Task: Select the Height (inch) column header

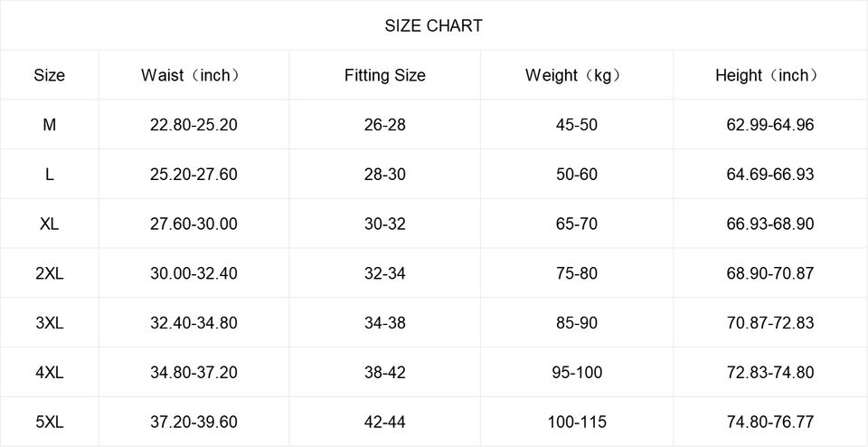Action: pyautogui.click(x=769, y=75)
